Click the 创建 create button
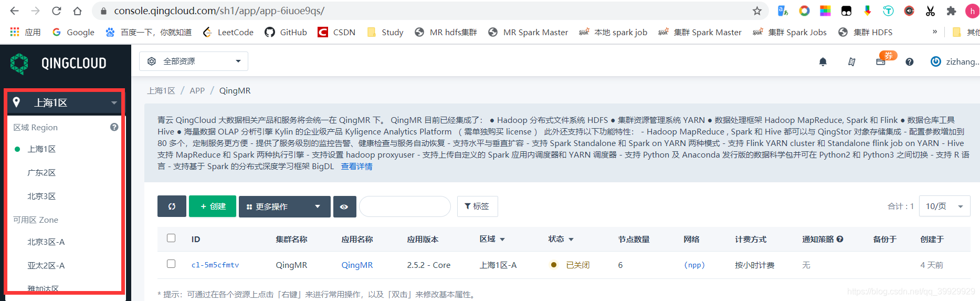The height and width of the screenshot is (301, 980). [213, 206]
